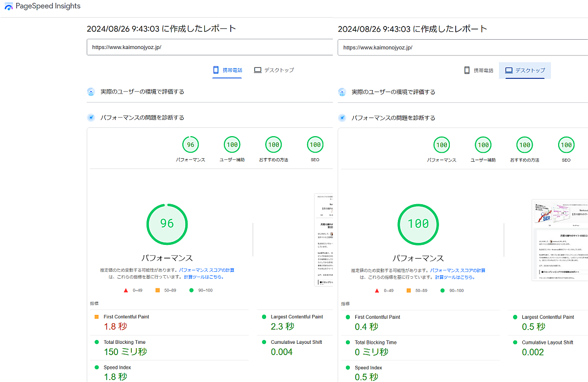Click the URL input field in right report
This screenshot has width=588, height=382.
(x=463, y=48)
